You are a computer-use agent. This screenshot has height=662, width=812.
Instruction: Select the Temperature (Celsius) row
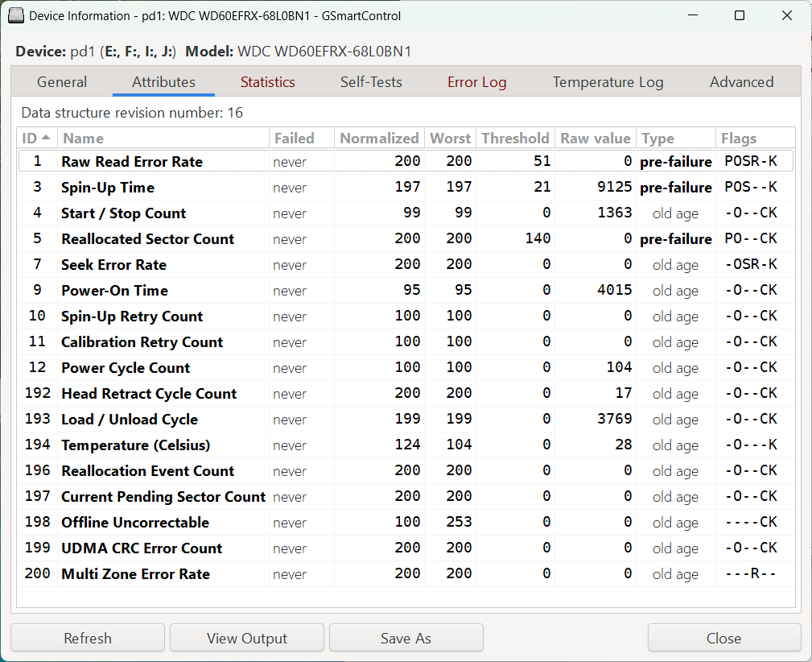pos(406,445)
